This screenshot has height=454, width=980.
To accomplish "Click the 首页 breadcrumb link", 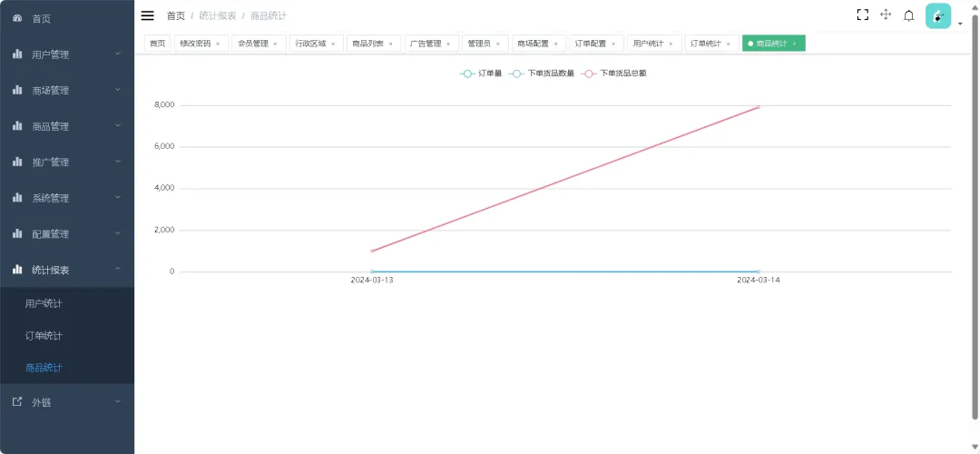I will 176,15.
